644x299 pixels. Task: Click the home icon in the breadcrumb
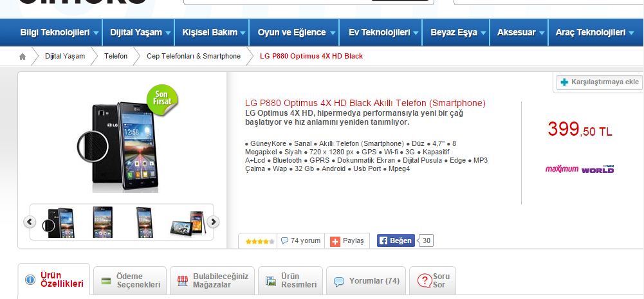(23, 57)
